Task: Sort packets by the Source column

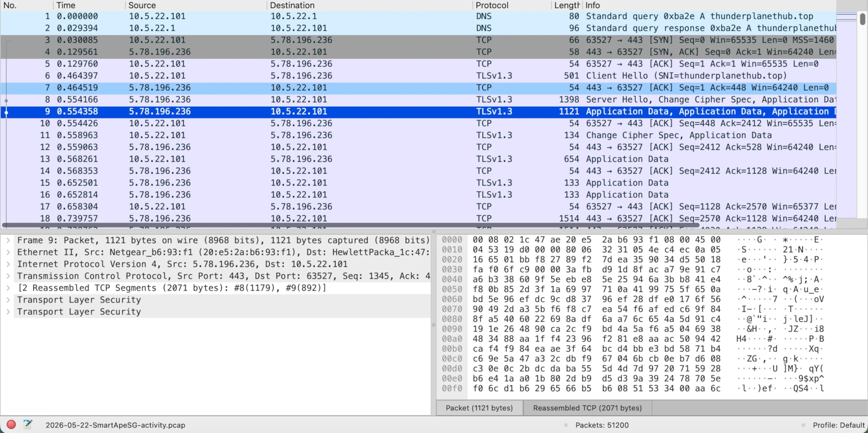Action: (197, 5)
